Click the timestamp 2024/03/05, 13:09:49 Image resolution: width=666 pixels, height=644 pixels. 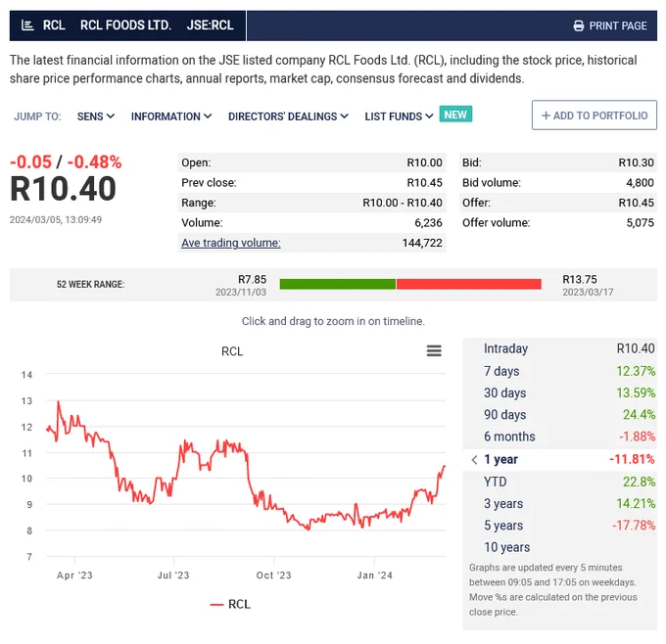[x=56, y=220]
